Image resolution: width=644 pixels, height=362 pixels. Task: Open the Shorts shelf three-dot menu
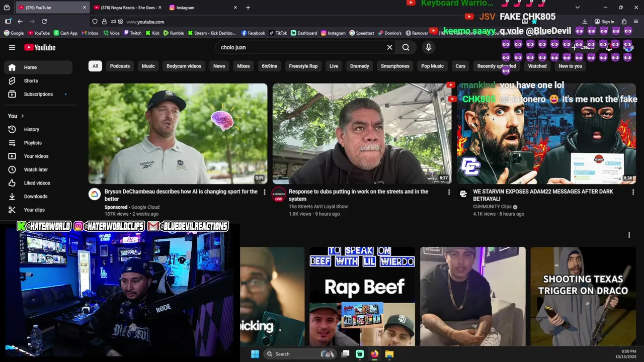[629, 235]
